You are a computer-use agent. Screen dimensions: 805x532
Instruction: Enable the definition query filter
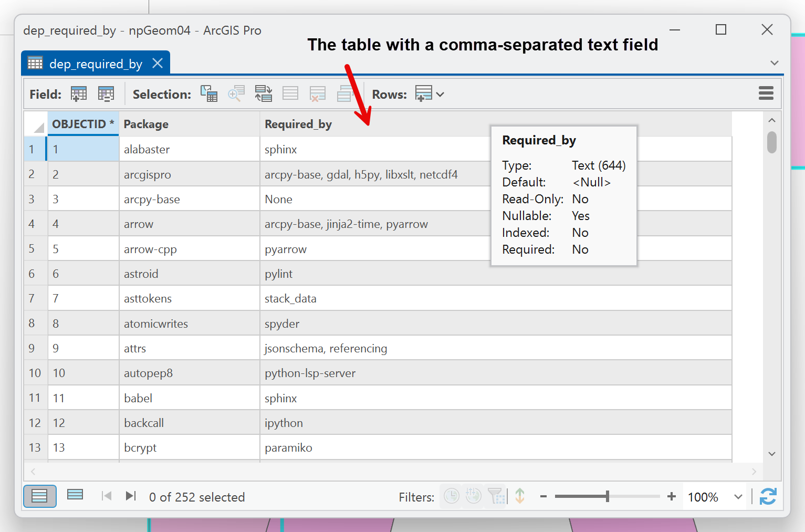pyautogui.click(x=495, y=496)
